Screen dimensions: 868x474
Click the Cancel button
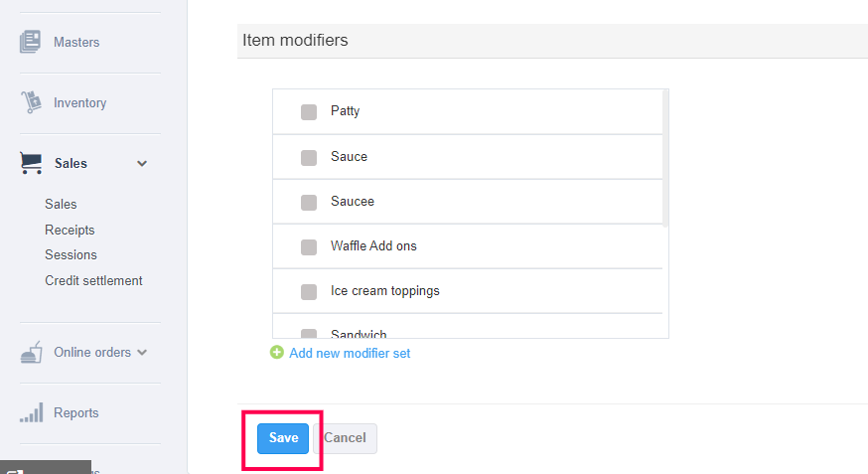345,438
